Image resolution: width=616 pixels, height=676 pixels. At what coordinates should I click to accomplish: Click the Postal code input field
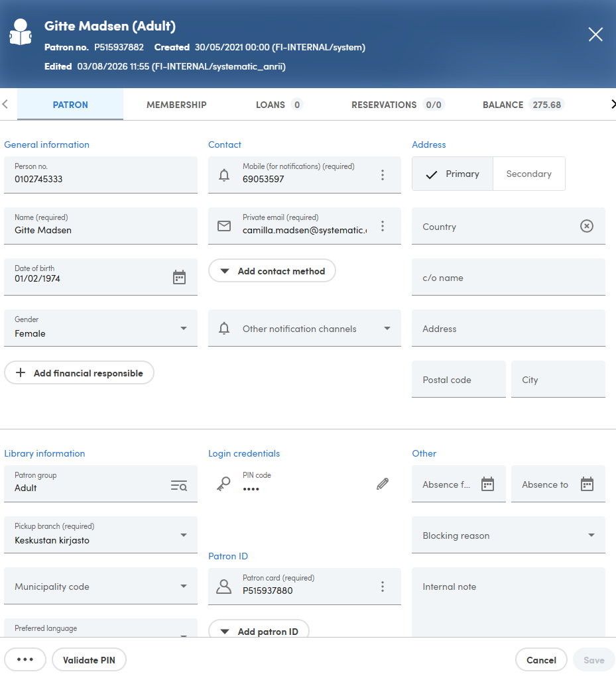[459, 379]
